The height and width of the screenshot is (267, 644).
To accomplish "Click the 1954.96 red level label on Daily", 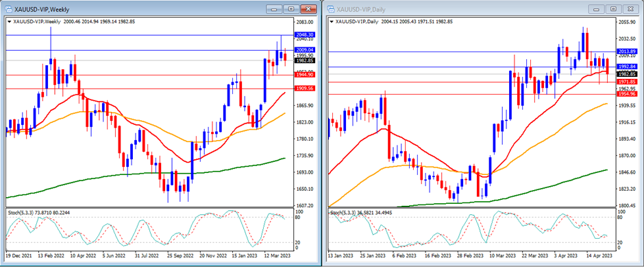I will coord(627,94).
